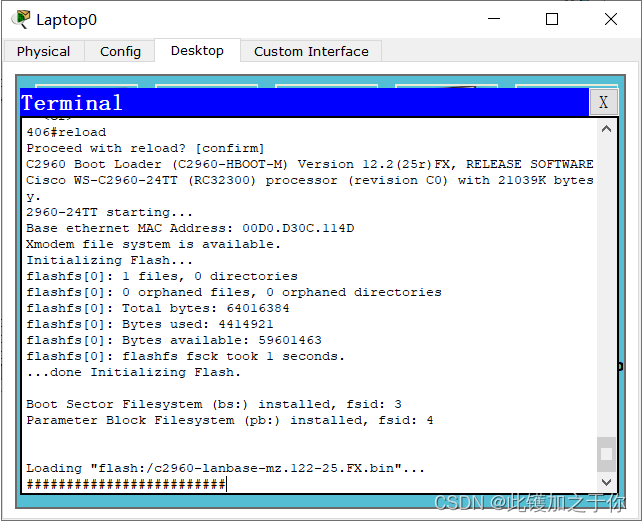
Task: Click 'Total bytes: 64016384' line
Action: pyautogui.click(x=158, y=308)
